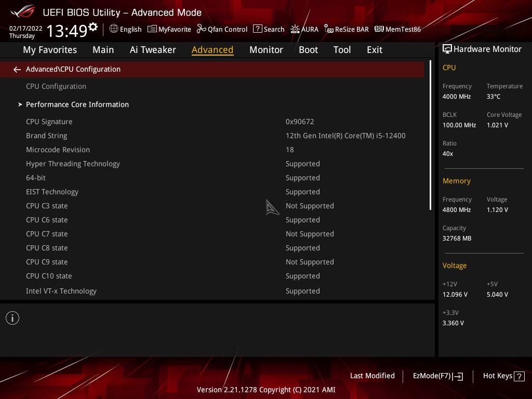This screenshot has width=532, height=399.
Task: Click +12V reading 12.096 V
Action: pyautogui.click(x=455, y=295)
